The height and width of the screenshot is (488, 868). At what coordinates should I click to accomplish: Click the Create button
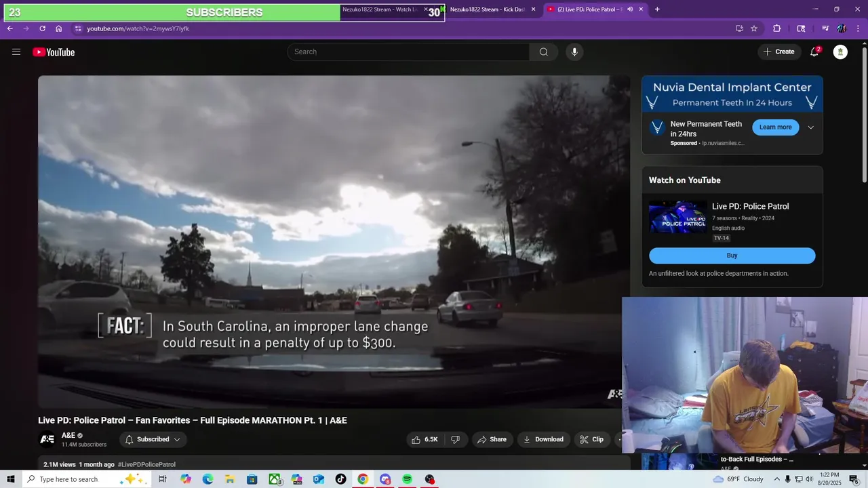[779, 52]
